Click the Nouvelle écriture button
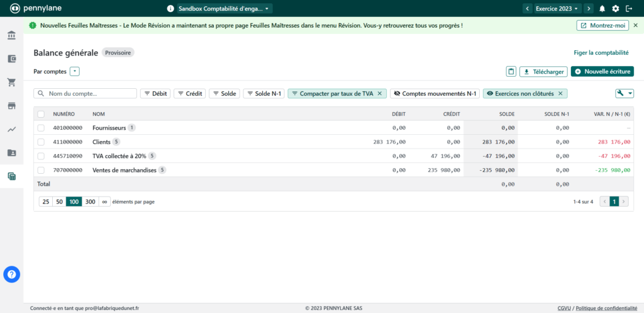 (x=602, y=72)
